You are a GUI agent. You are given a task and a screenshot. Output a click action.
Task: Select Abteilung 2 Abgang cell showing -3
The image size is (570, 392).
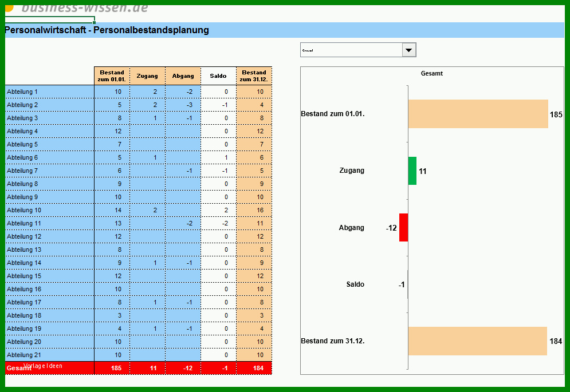183,105
